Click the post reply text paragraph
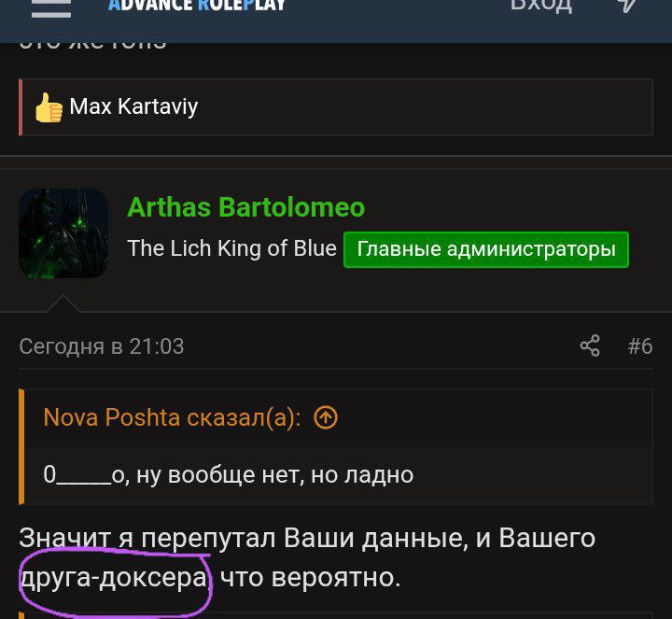 [307, 557]
